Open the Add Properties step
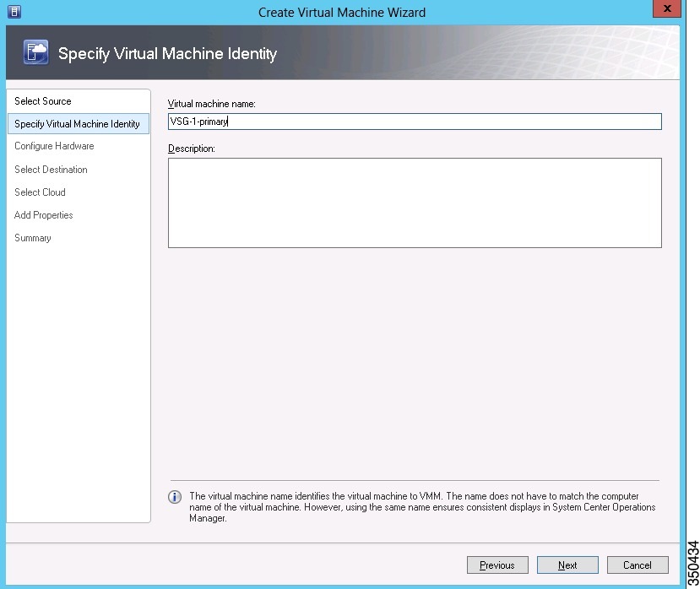700x589 pixels. (x=44, y=215)
